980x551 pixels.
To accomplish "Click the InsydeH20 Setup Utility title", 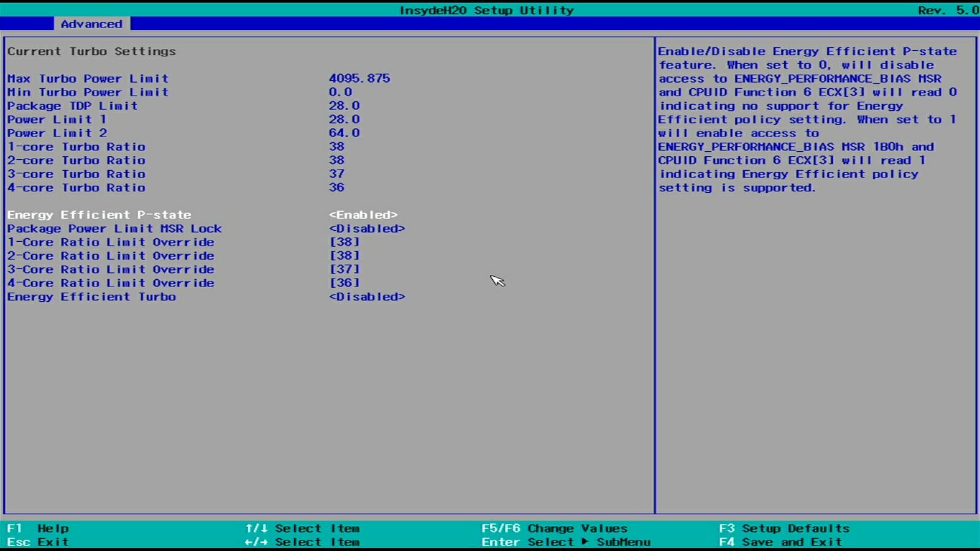I will click(x=486, y=10).
